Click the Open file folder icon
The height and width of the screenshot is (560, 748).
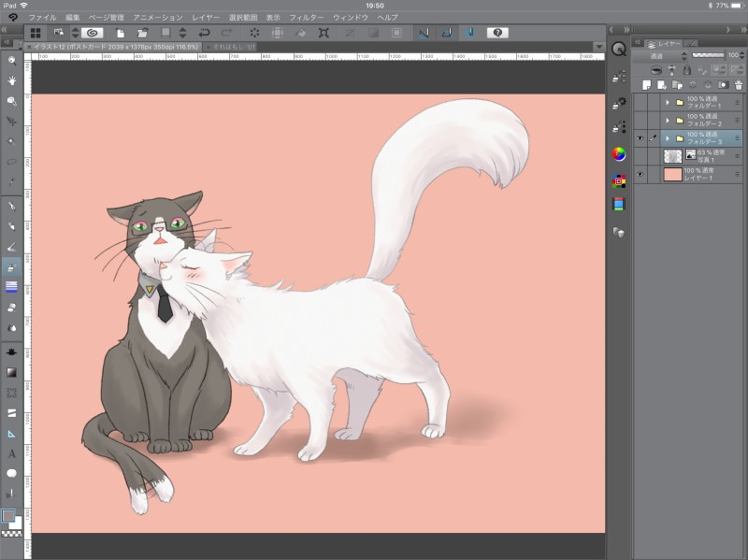[142, 33]
